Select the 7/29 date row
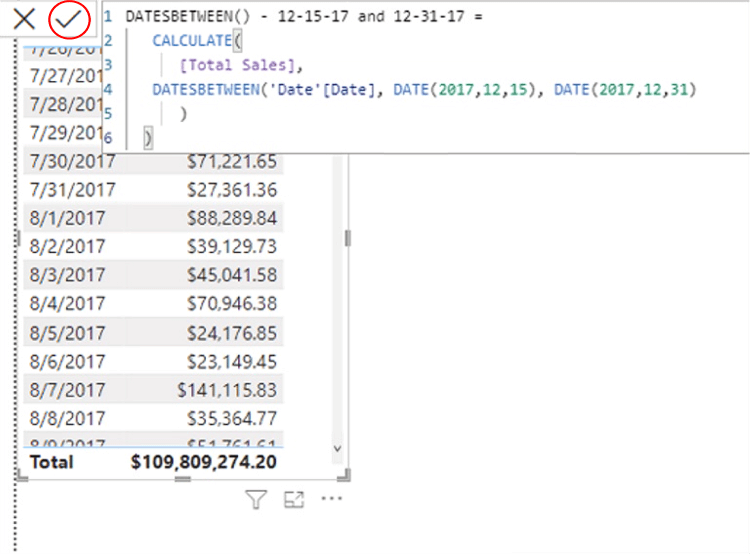Image resolution: width=750 pixels, height=554 pixels. pyautogui.click(x=66, y=133)
